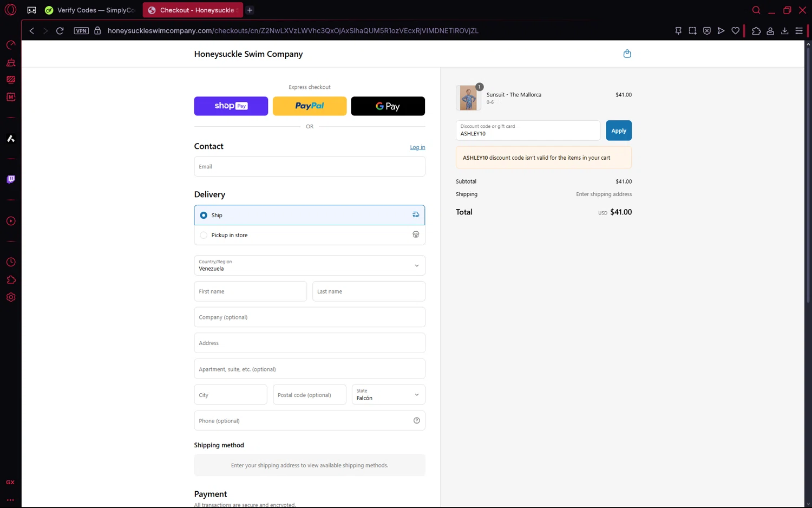Focus the Apartment, suite field
Viewport: 812px width, 508px height.
coord(310,369)
